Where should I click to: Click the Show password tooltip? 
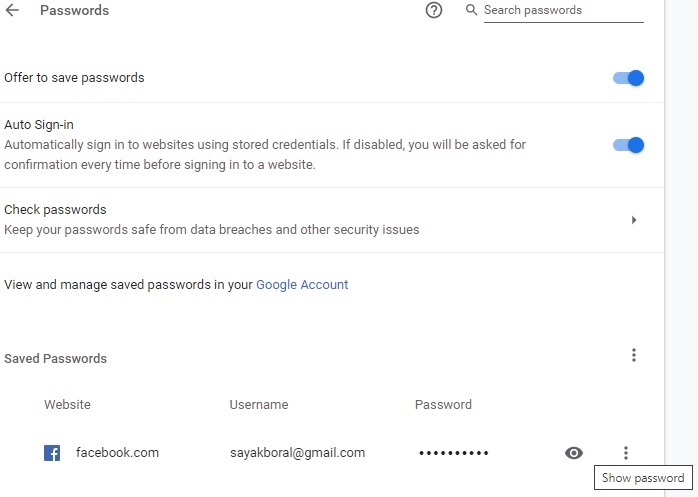click(643, 478)
